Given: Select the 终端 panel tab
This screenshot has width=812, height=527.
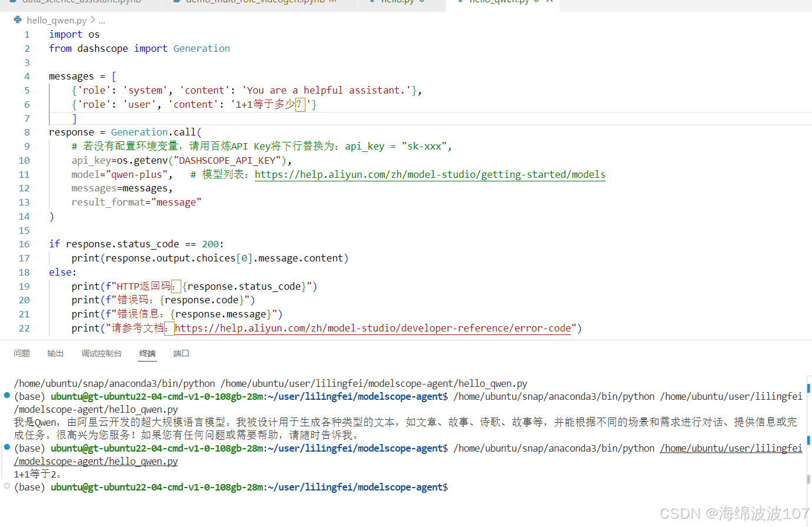Looking at the screenshot, I should coord(148,353).
